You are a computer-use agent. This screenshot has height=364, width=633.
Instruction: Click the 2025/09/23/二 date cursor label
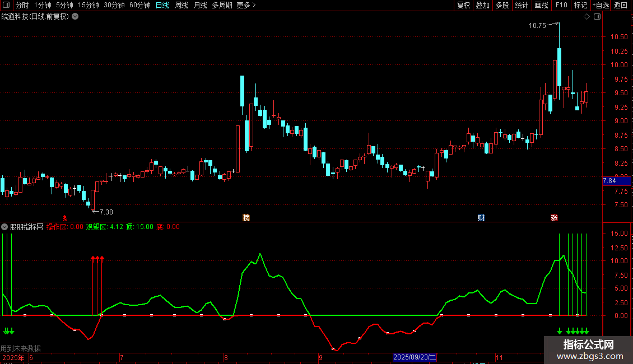click(x=415, y=357)
